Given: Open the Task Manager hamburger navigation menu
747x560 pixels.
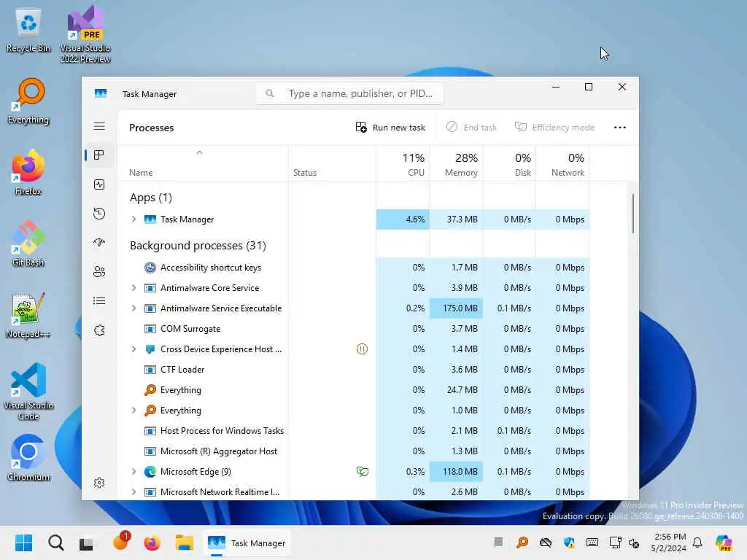Looking at the screenshot, I should [99, 126].
